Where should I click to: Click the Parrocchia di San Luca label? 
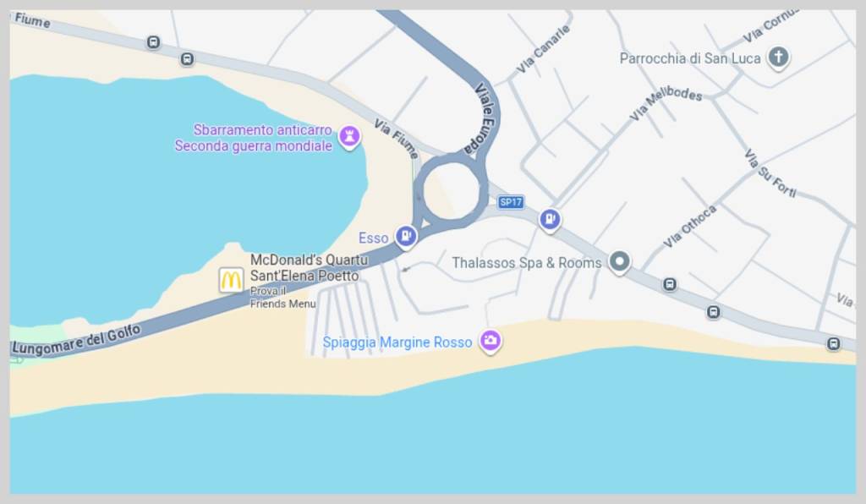(690, 58)
